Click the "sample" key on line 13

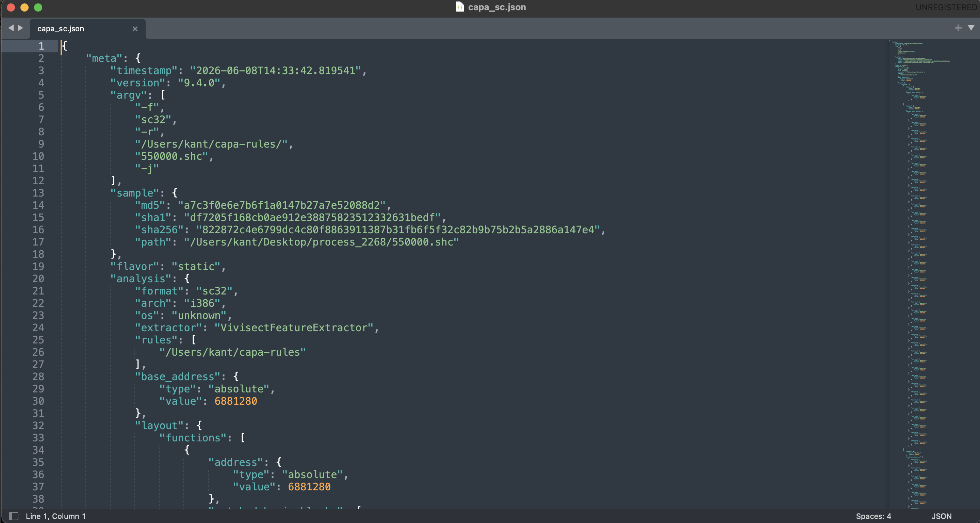tap(135, 193)
